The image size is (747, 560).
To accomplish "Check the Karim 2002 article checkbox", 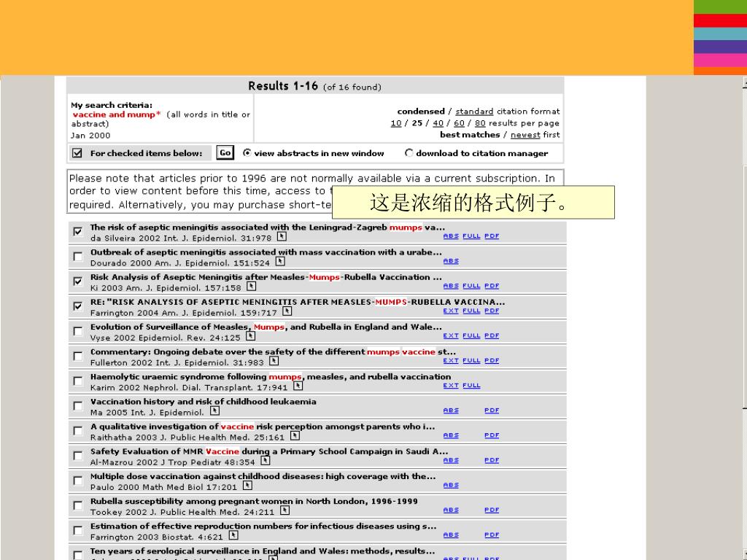I will click(77, 381).
